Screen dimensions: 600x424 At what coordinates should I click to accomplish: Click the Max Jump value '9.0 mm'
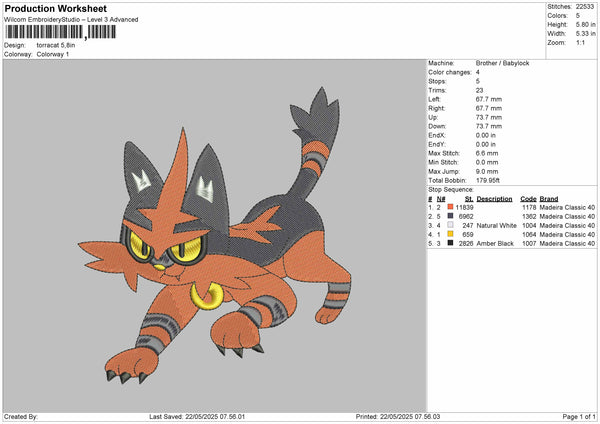coord(487,171)
